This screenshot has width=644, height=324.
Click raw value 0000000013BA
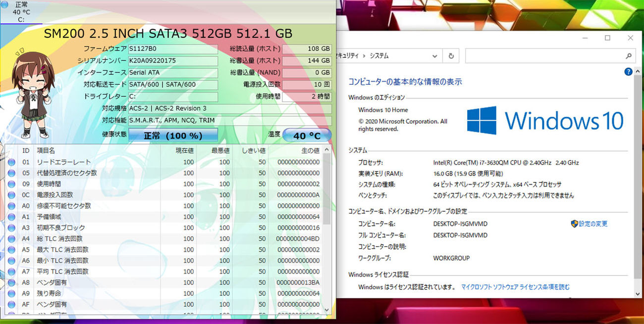298,282
